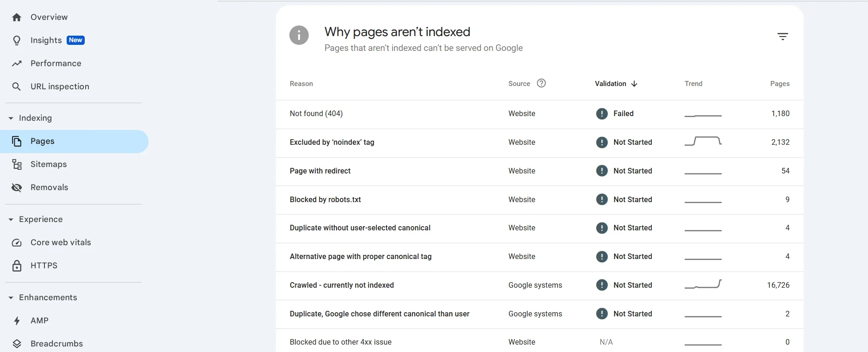Open Breadcrumbs enhancement report
Viewport: 868px width, 352px height.
pyautogui.click(x=56, y=344)
